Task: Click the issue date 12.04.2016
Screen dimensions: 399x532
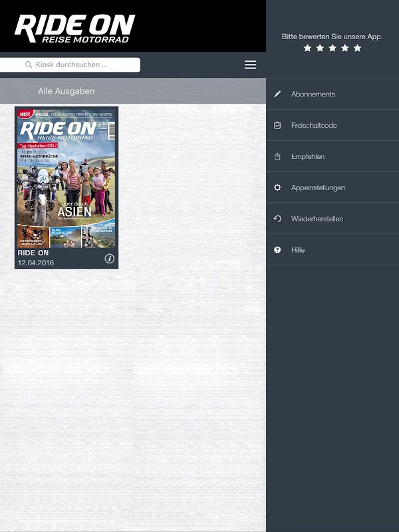Action: [x=36, y=263]
